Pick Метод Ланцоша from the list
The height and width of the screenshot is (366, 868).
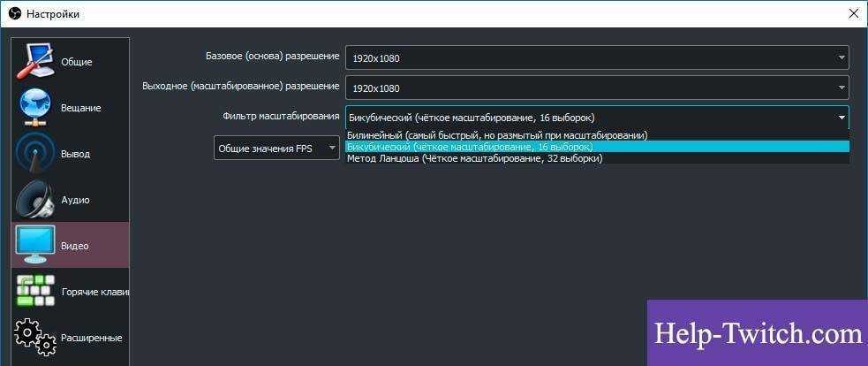[x=474, y=159]
